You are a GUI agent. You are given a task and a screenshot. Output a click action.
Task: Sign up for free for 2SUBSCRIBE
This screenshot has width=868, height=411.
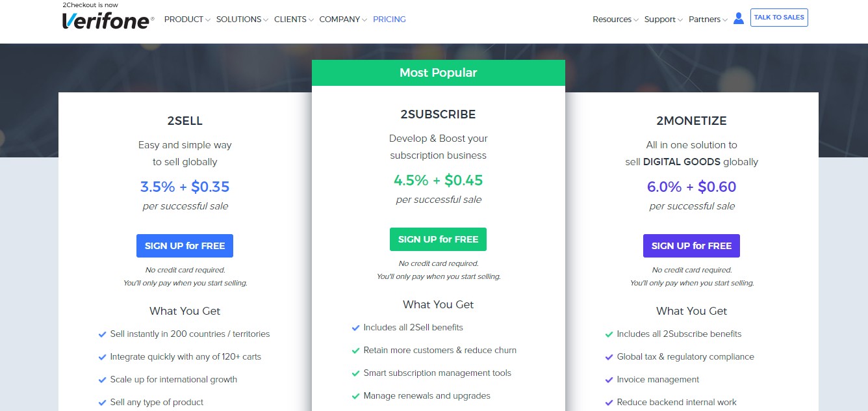(438, 239)
